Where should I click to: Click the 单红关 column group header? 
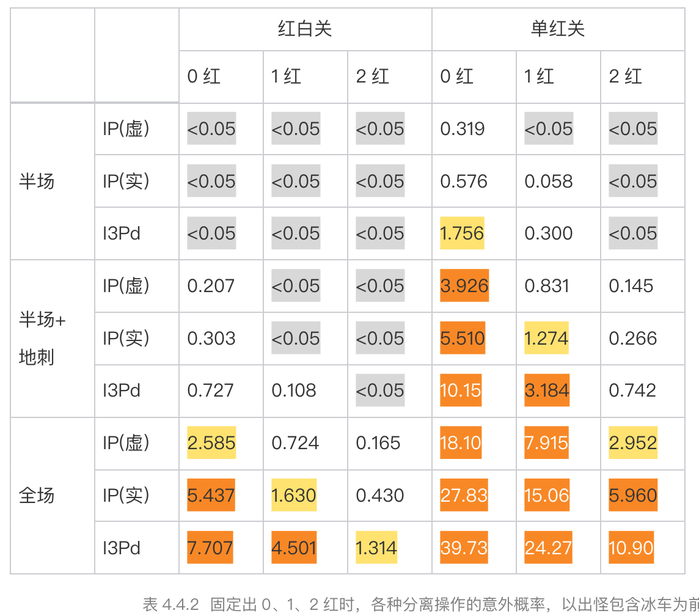pos(558,29)
